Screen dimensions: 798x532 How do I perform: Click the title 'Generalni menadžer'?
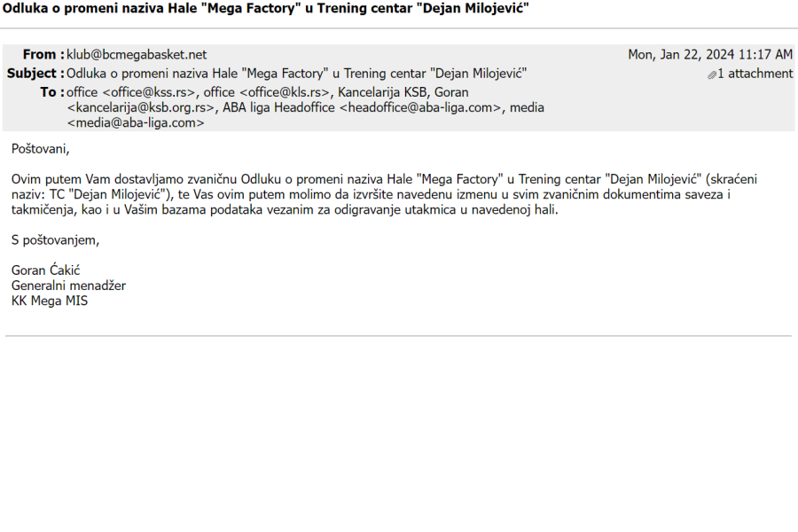coord(68,286)
